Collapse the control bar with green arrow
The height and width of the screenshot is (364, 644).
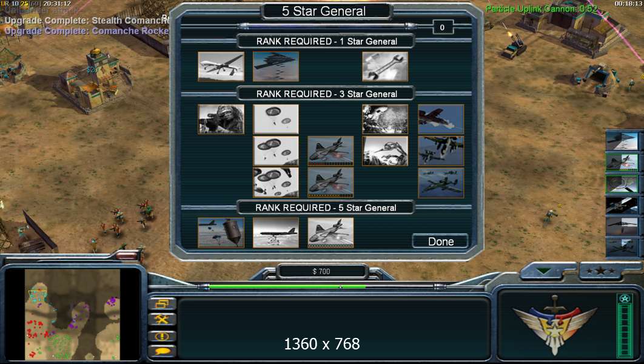544,271
